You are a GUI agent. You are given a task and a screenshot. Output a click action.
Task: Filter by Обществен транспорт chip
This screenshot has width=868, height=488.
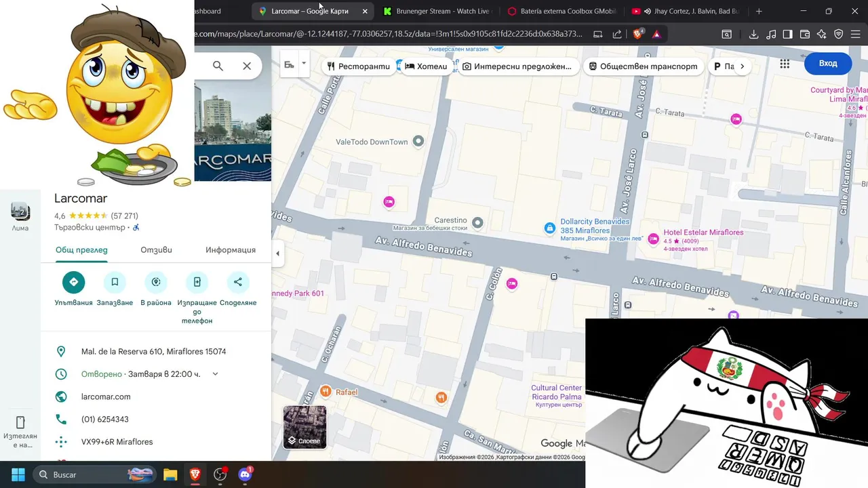click(x=644, y=66)
